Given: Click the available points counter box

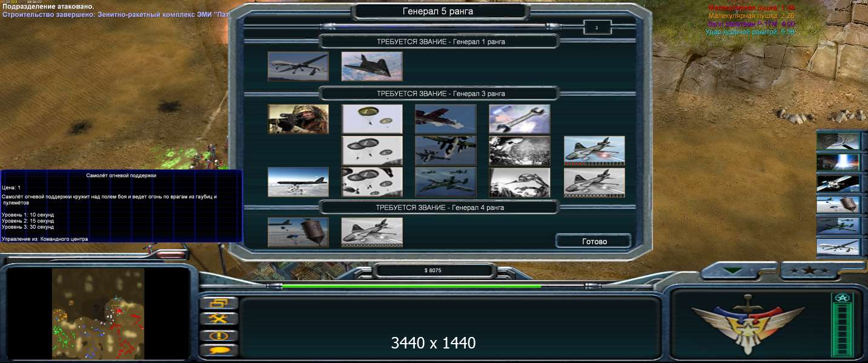Looking at the screenshot, I should coord(597,27).
